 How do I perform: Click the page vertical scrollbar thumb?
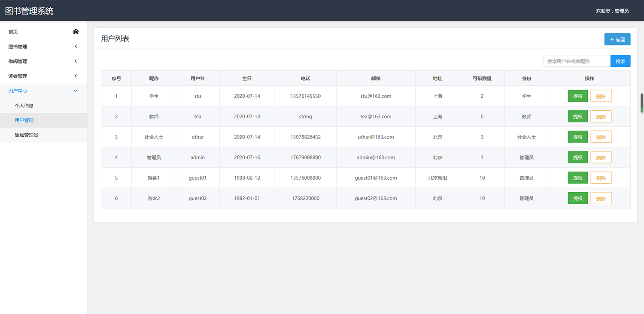point(642,103)
